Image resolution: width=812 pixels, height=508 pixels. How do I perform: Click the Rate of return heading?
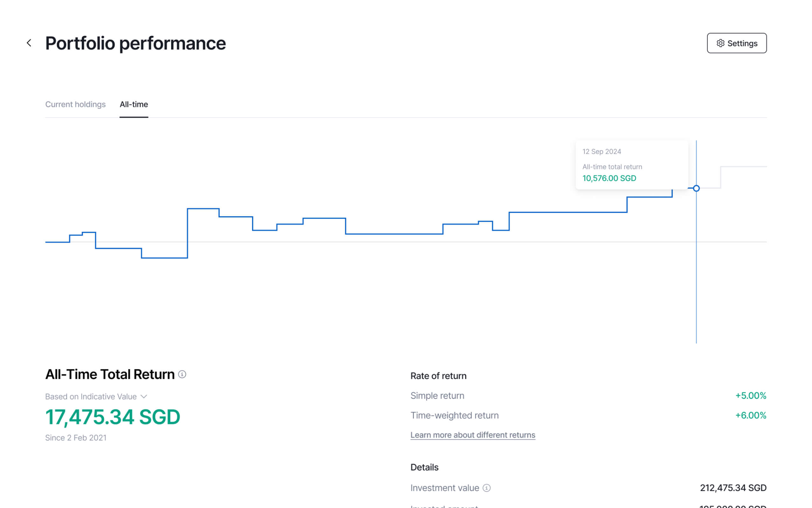(x=438, y=376)
